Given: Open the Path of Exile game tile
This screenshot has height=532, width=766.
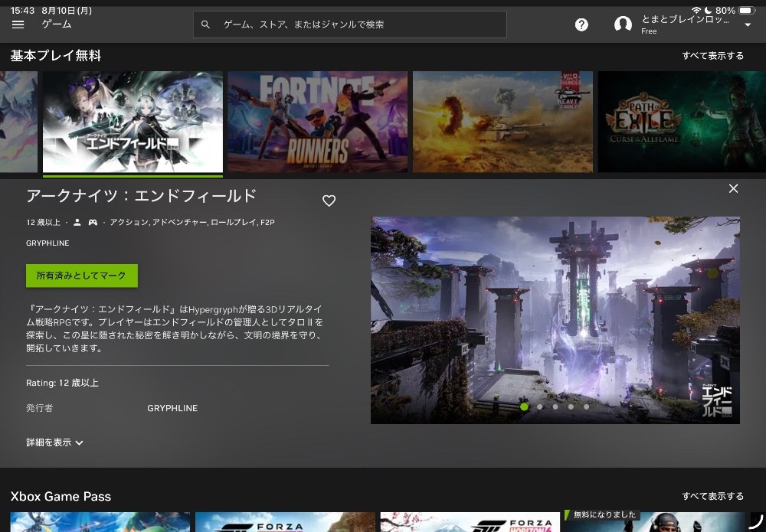Looking at the screenshot, I should (682, 122).
